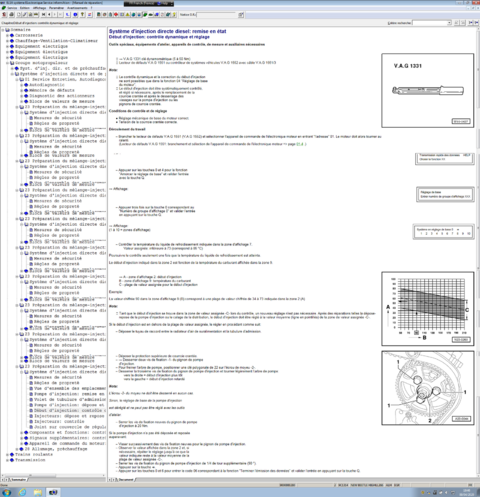Screen dimensions: 480x497
Task: Expand Diagnostic des actionneurs node
Action: [x=22, y=96]
